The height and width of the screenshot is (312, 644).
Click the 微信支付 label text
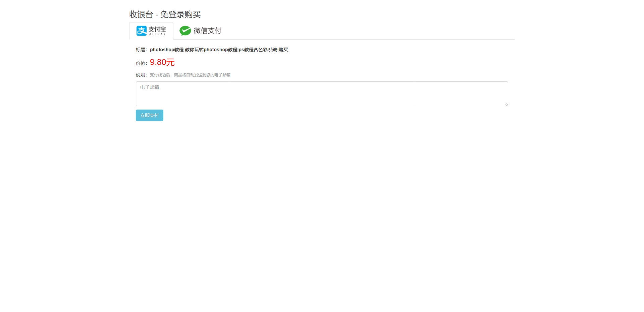pyautogui.click(x=208, y=31)
